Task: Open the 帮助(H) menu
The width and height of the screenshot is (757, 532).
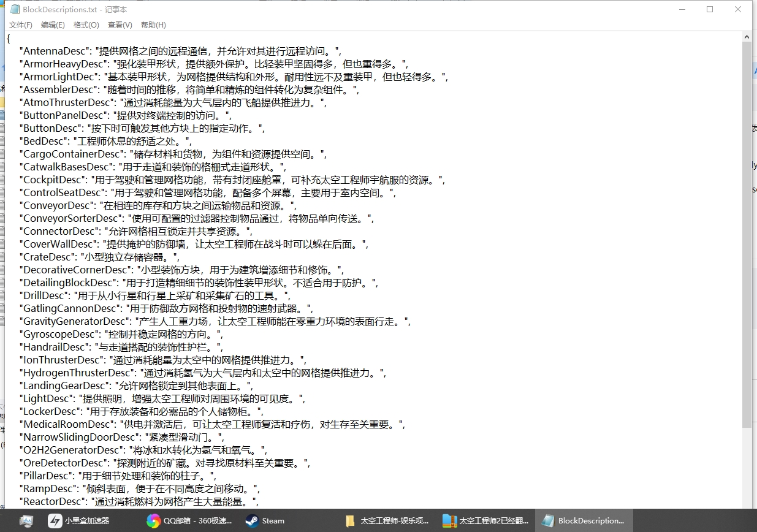Action: click(x=153, y=25)
